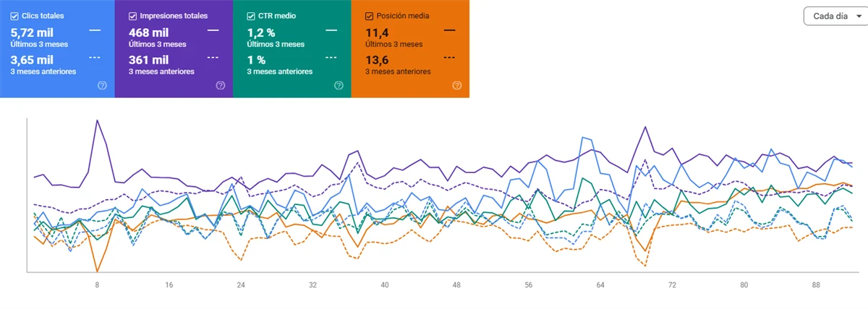Select the 11,4 position value
This screenshot has width=868, height=310.
pos(377,33)
